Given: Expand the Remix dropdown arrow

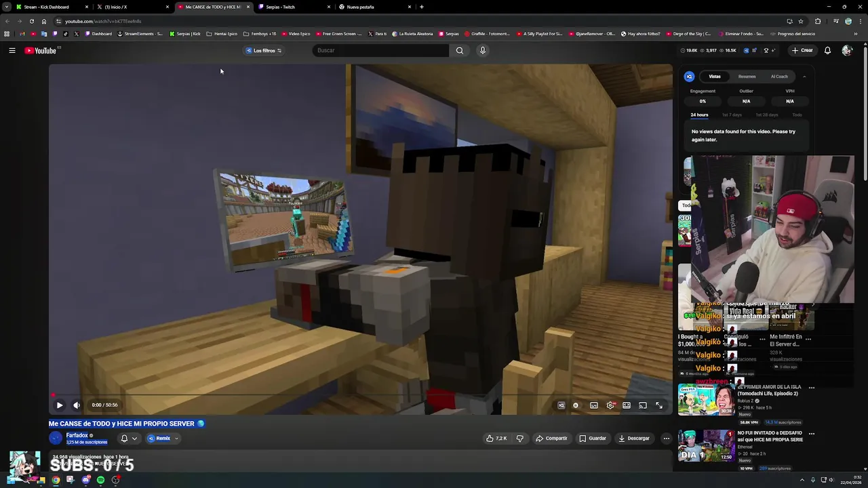Looking at the screenshot, I should tap(176, 439).
